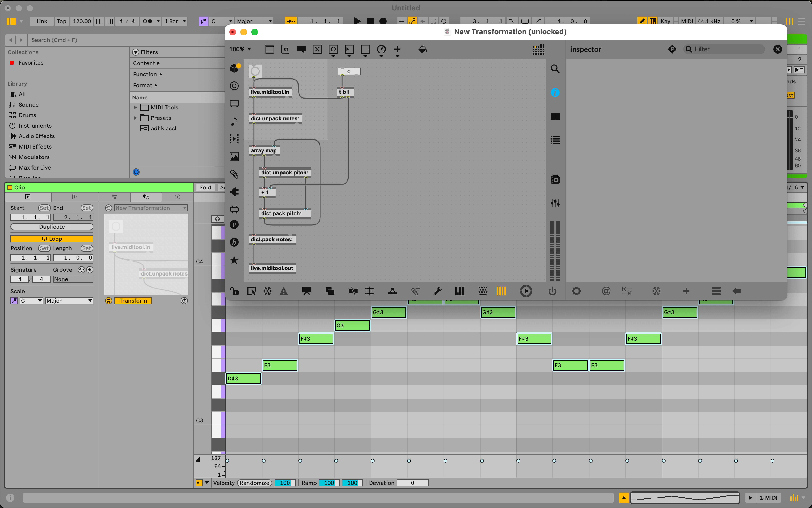Open the images browser in Max sidebar
This screenshot has width=812, height=508.
[x=234, y=157]
